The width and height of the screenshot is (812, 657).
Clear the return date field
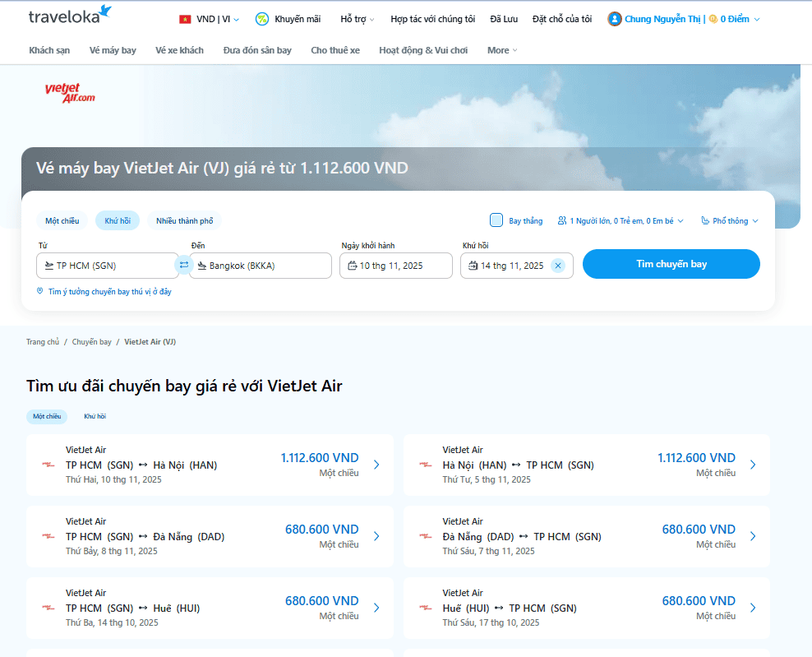click(558, 266)
